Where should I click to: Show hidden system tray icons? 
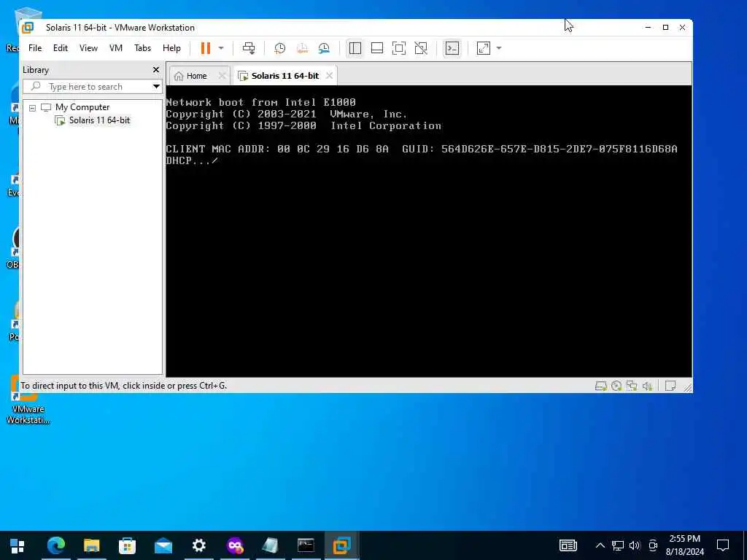click(x=600, y=545)
